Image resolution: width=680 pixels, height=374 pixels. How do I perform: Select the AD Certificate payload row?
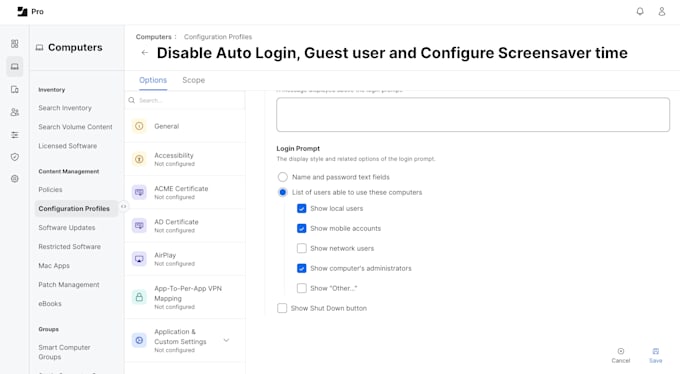185,226
